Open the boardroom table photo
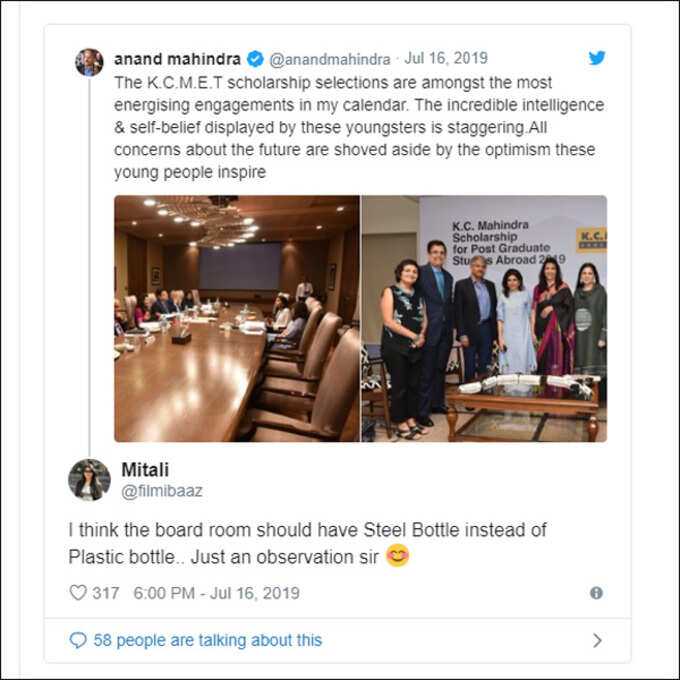Screen dimensions: 680x680 point(237,319)
